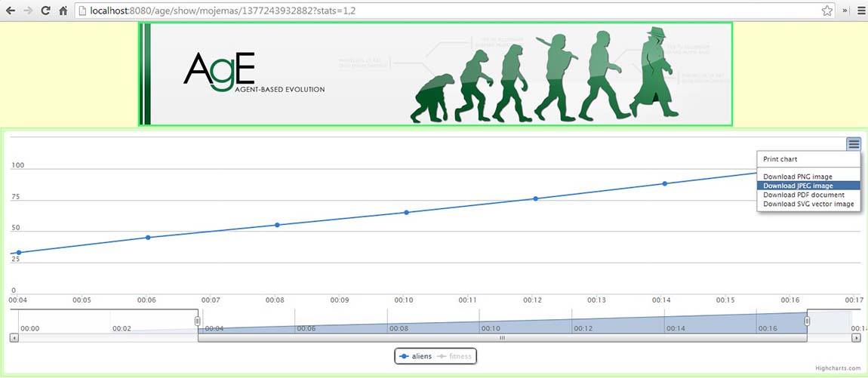This screenshot has height=378, width=868.
Task: Bookmark page with the star icon
Action: 827,11
